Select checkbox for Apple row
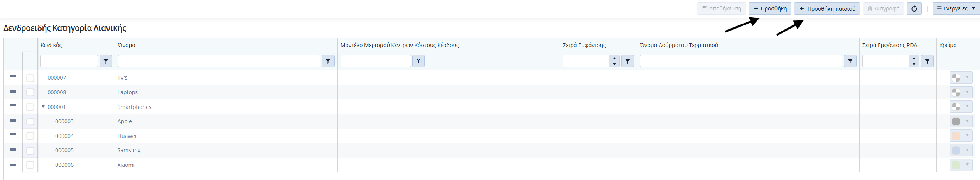This screenshot has width=980, height=180. pos(30,122)
